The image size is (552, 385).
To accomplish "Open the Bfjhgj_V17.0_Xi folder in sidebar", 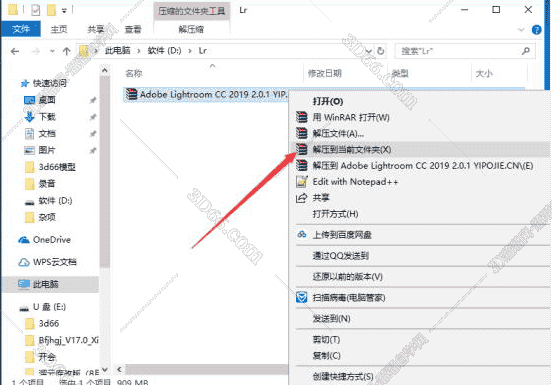I will 68,340.
